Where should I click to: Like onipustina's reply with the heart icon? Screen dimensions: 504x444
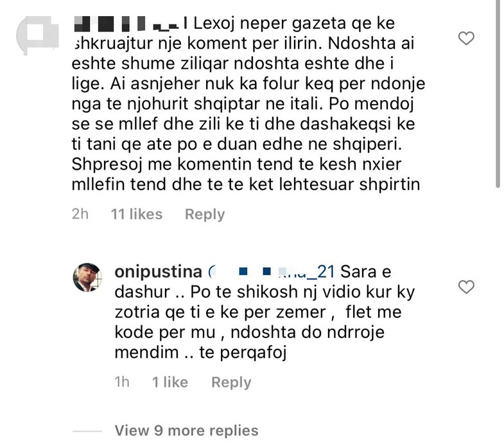click(467, 286)
